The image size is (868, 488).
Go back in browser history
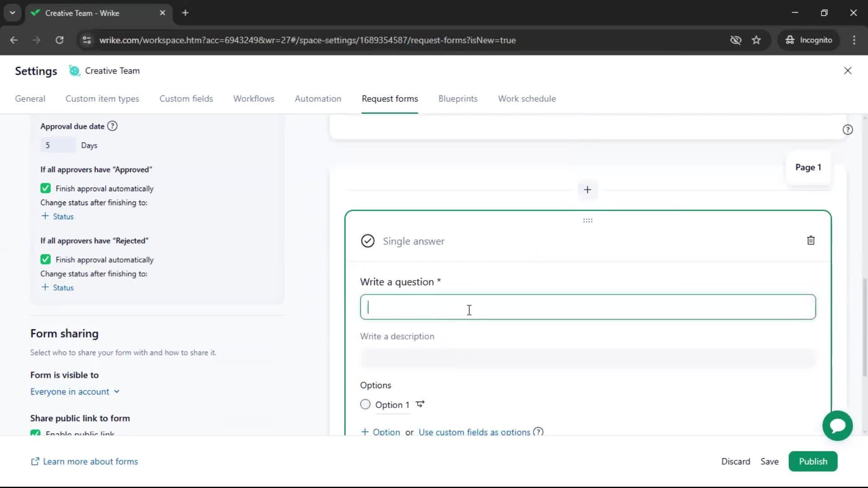pos(14,40)
